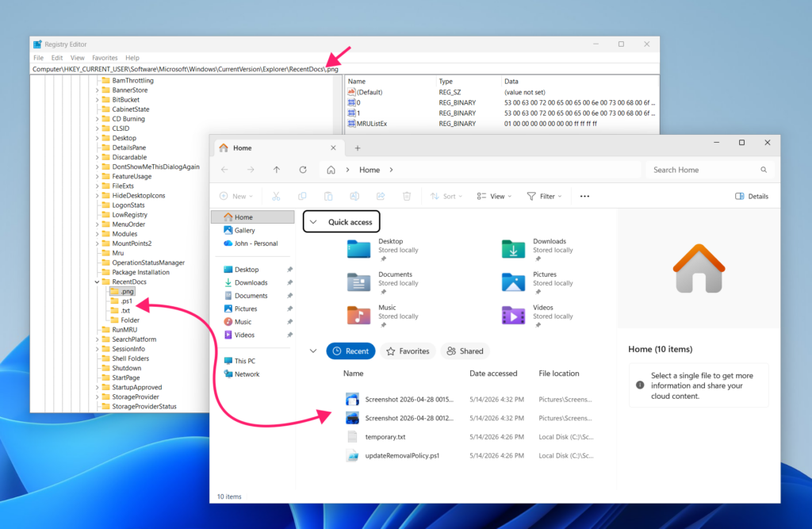Click the Up arrow navigation button
Screen dimensions: 812x529
tap(277, 170)
